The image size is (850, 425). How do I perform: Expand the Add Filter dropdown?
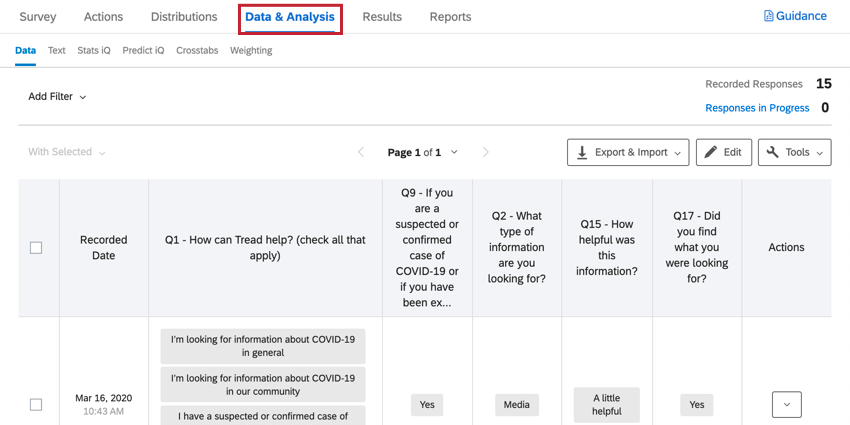tap(58, 97)
